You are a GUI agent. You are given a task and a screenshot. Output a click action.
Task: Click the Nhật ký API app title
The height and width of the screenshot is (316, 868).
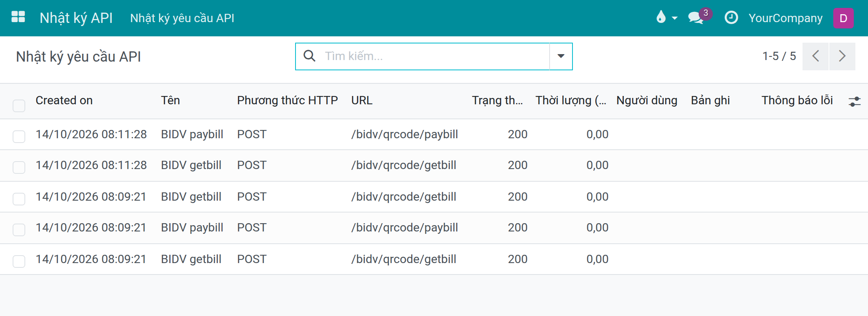[x=76, y=18]
